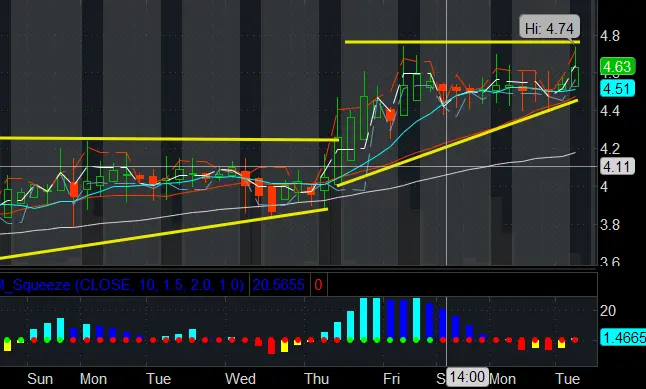646x389 pixels.
Task: Click the 20.5655 squeeze value
Action: (x=279, y=285)
